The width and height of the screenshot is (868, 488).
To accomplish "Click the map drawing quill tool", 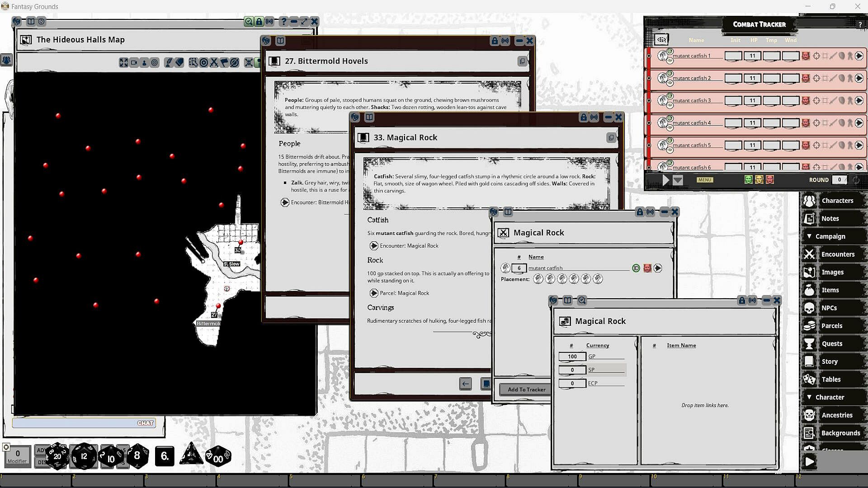I will click(169, 62).
